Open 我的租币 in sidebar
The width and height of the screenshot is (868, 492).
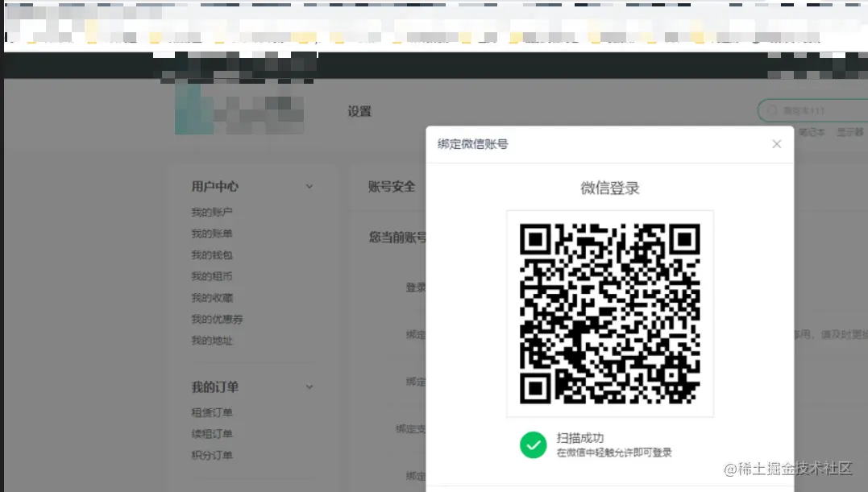tap(212, 276)
